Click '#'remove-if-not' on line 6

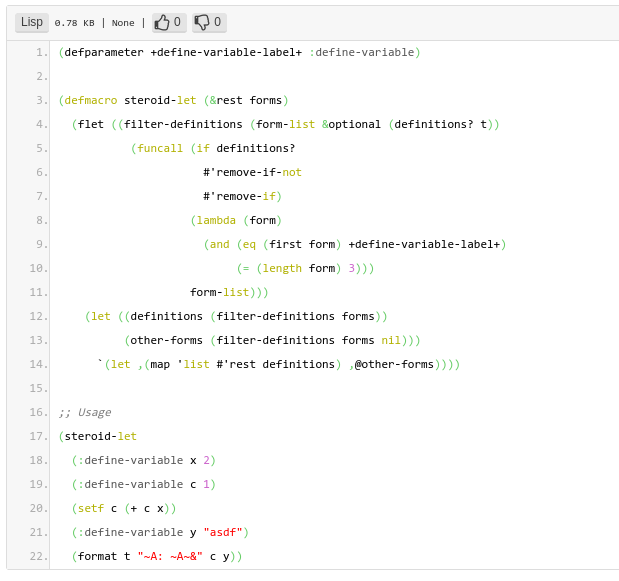(252, 172)
